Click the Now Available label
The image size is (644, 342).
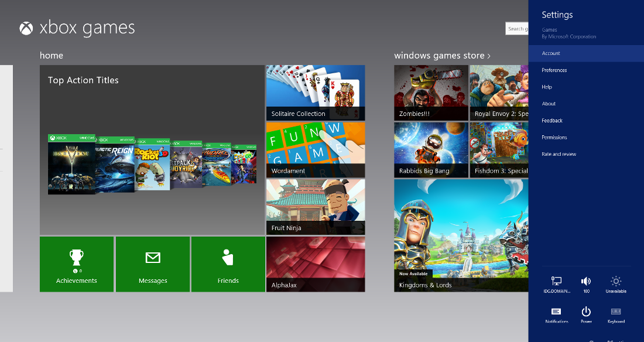[x=413, y=273]
